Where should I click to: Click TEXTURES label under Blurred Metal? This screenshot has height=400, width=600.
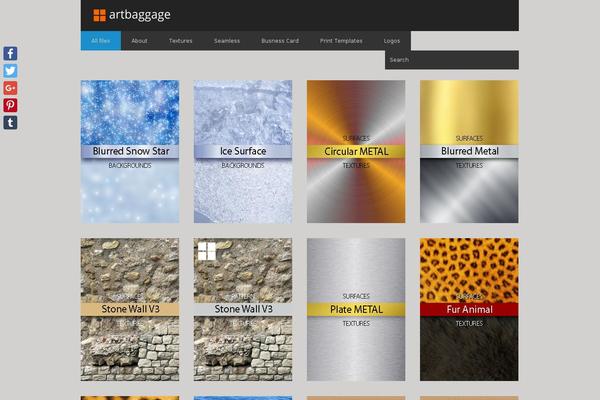point(469,165)
